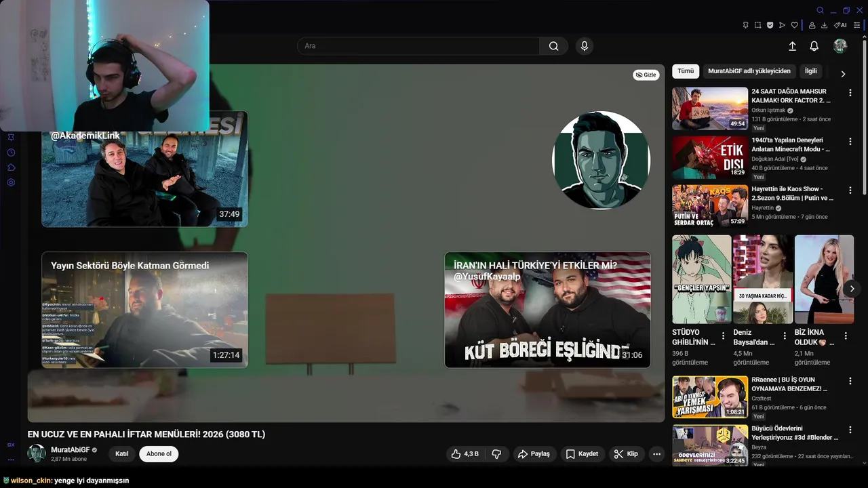Open the account avatar menu in header
Viewport: 868px width, 488px height.
pos(840,46)
